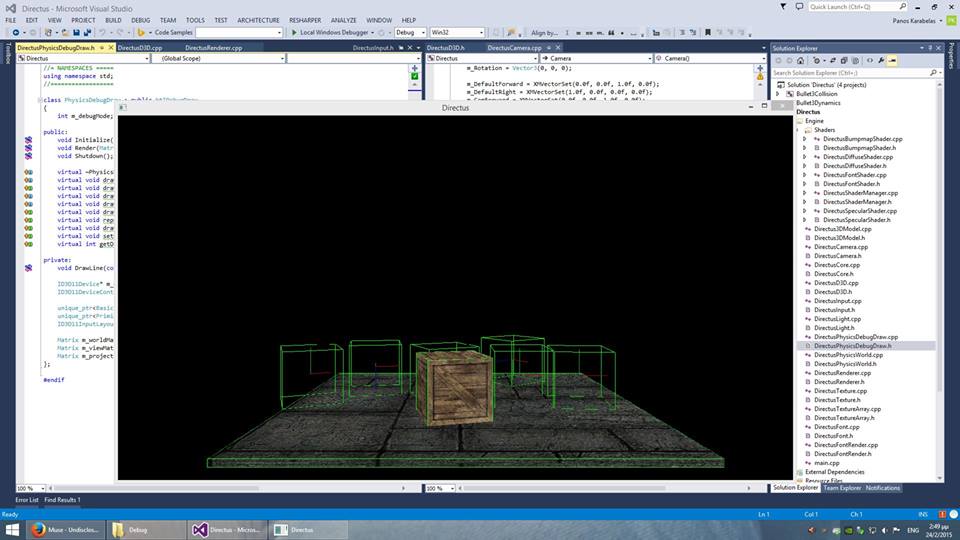This screenshot has height=540, width=960.
Task: Click the Code Samples toolbar icon
Action: (x=141, y=32)
